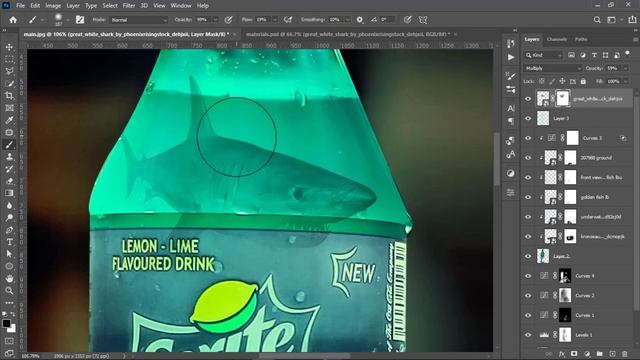
Task: Toggle symmetry painting butterfly icon
Action: pyautogui.click(x=423, y=20)
